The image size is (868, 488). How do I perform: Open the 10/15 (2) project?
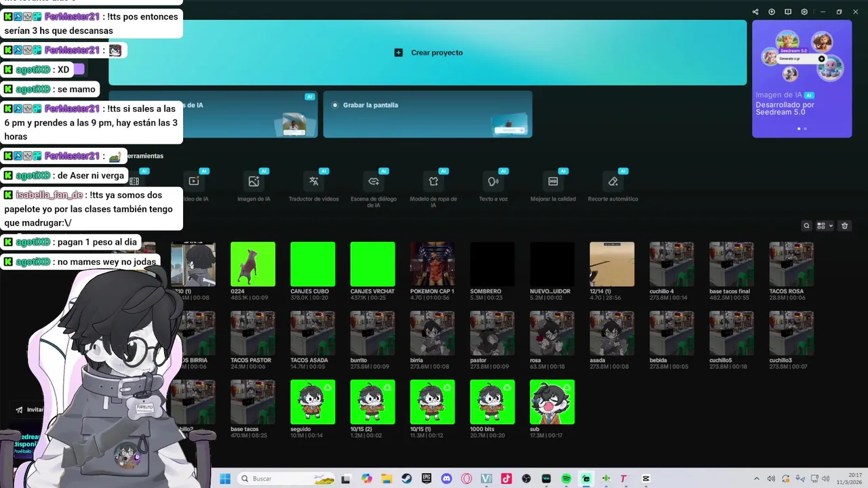(372, 402)
